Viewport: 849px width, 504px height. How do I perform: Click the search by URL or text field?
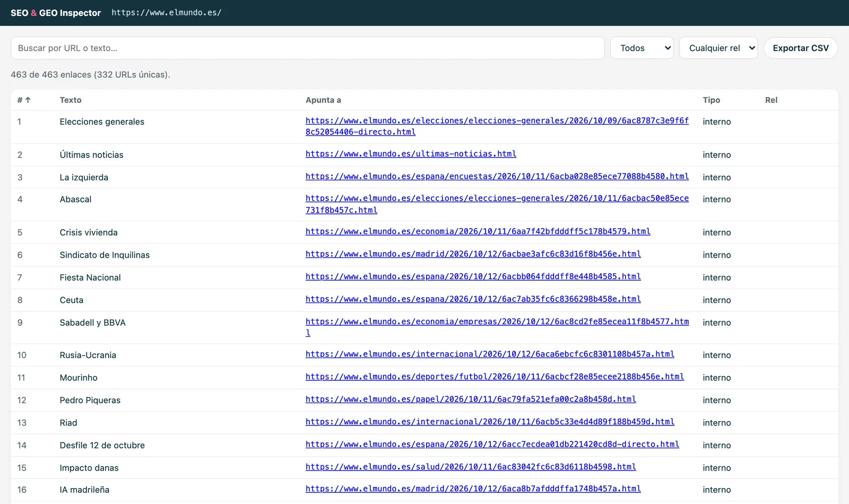tap(307, 48)
